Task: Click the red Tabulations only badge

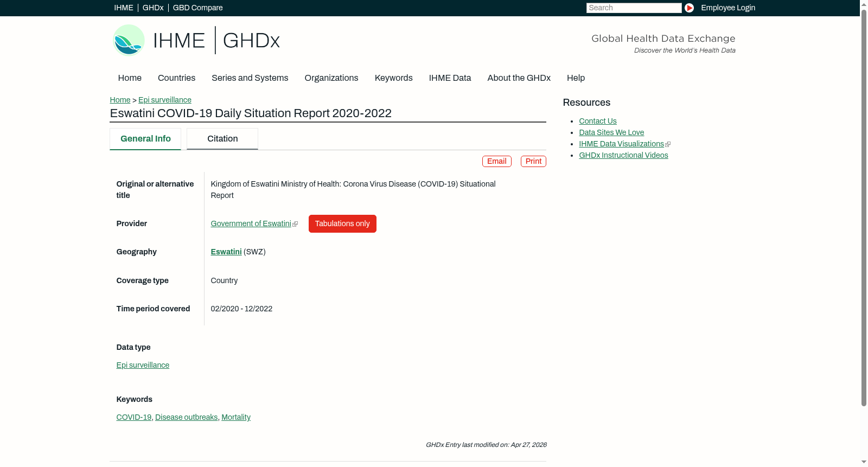Action: [342, 223]
